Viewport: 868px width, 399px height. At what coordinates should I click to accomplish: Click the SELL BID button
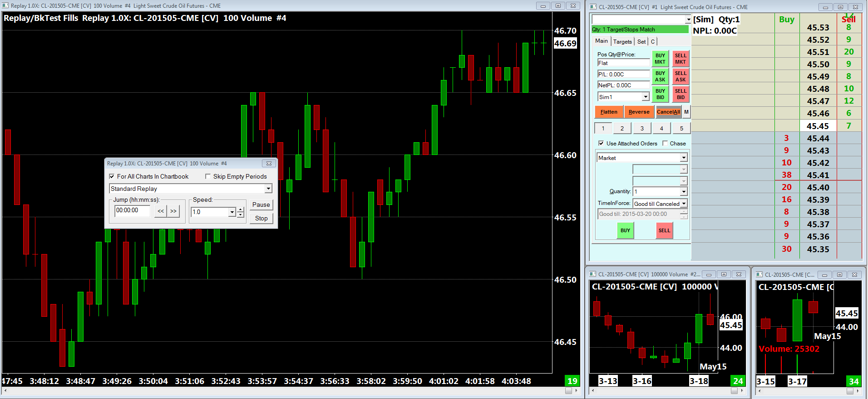pyautogui.click(x=681, y=94)
